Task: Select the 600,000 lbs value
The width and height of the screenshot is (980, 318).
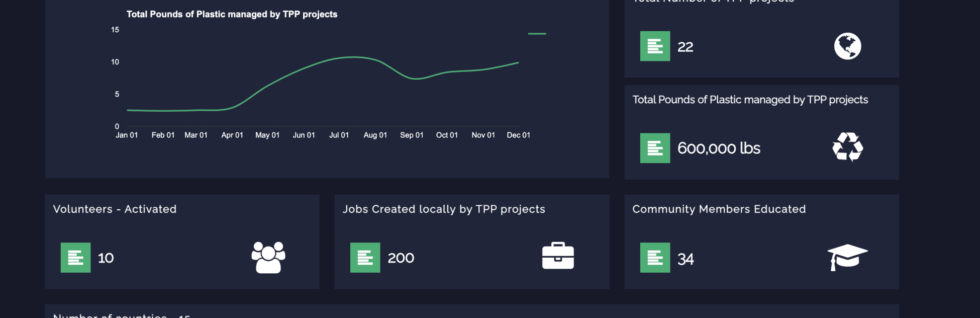Action: 719,148
